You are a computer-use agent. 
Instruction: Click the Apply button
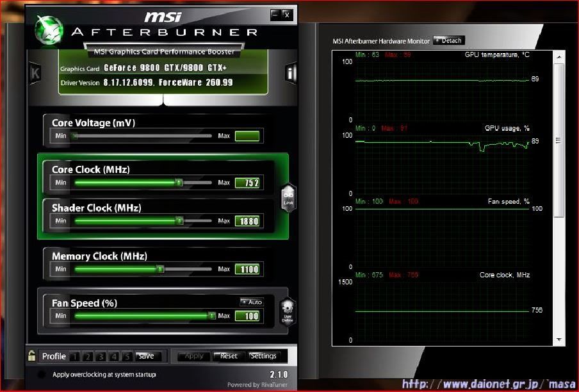[193, 356]
